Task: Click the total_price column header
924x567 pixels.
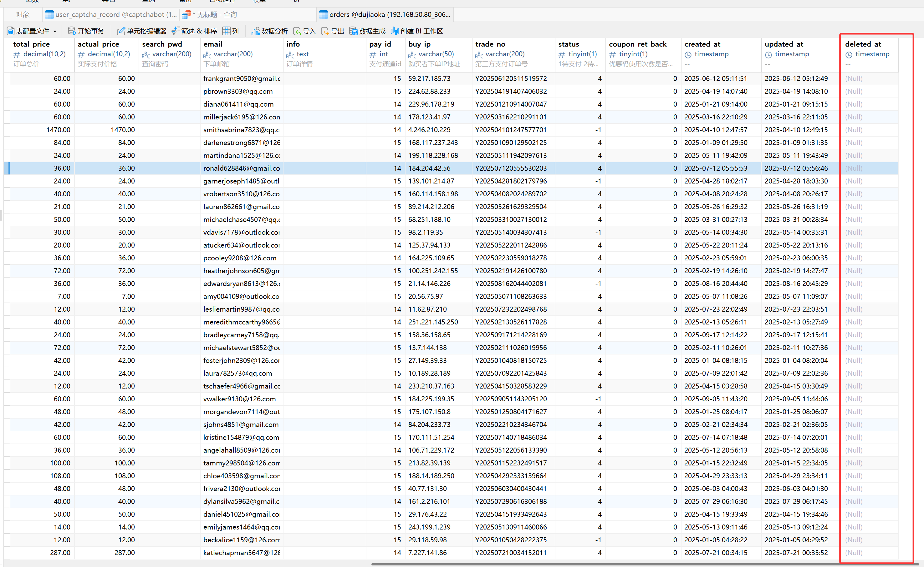Action: pos(32,44)
